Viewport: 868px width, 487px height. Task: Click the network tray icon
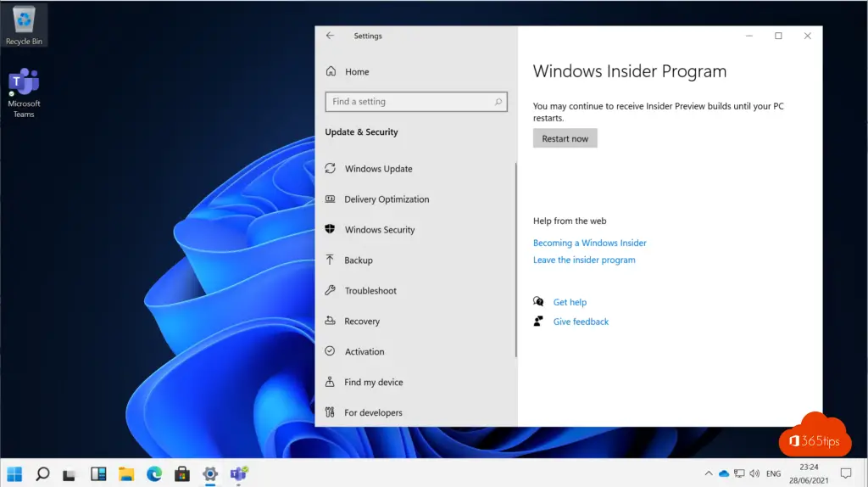[x=739, y=473]
